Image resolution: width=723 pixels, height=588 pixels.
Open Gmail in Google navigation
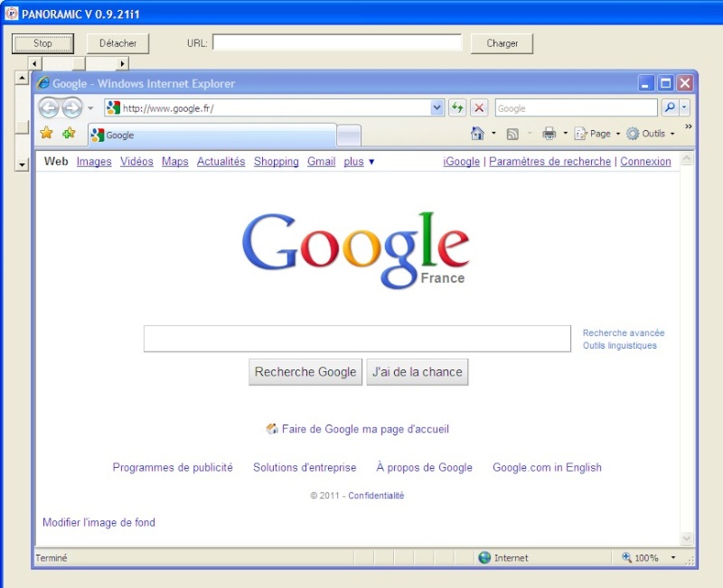point(322,162)
